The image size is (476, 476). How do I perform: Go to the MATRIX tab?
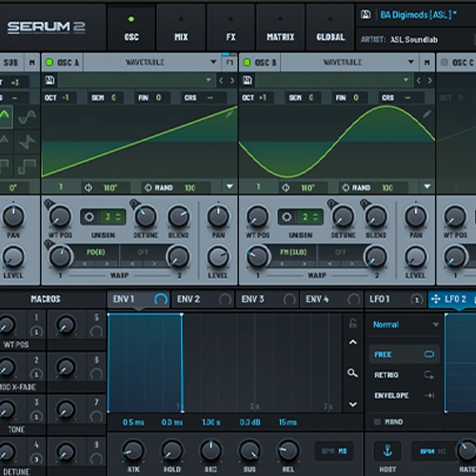(x=281, y=28)
